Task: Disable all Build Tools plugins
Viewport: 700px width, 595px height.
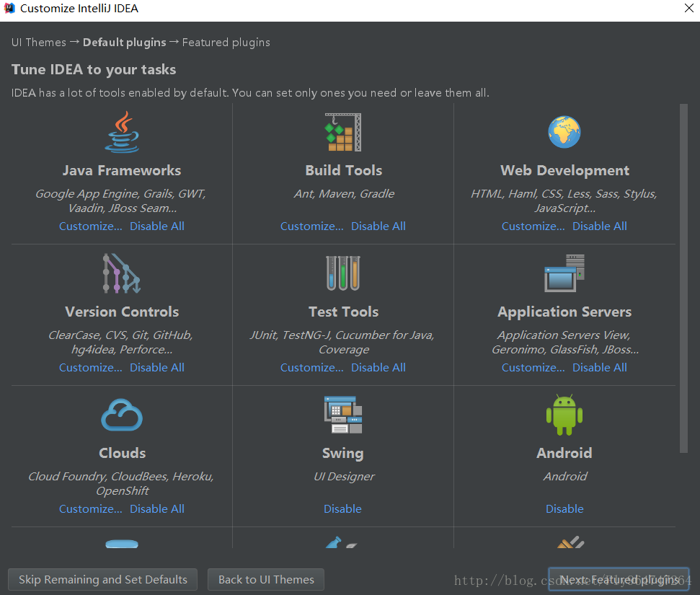Action: click(378, 226)
